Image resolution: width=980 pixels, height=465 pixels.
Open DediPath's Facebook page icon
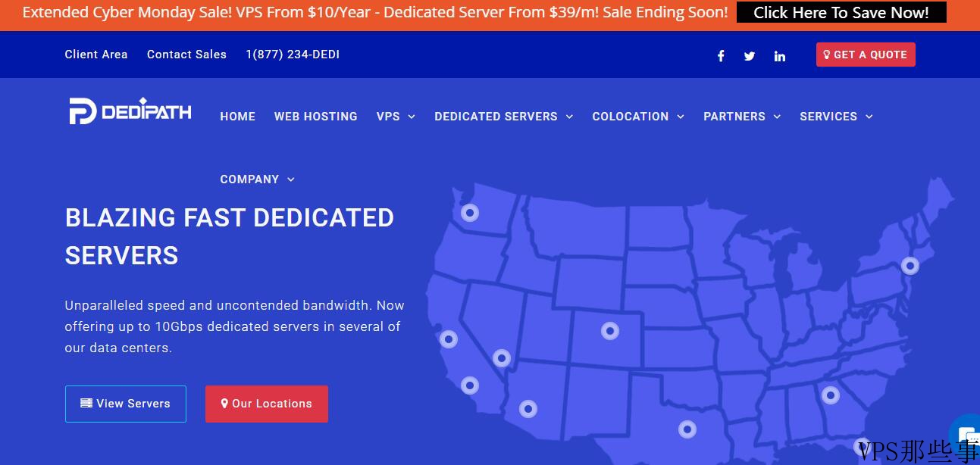721,55
